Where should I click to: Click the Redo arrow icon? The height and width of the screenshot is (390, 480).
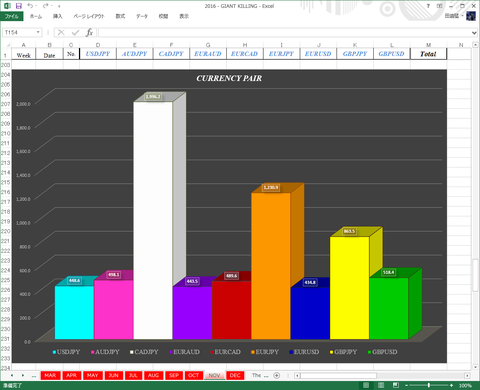[46, 6]
